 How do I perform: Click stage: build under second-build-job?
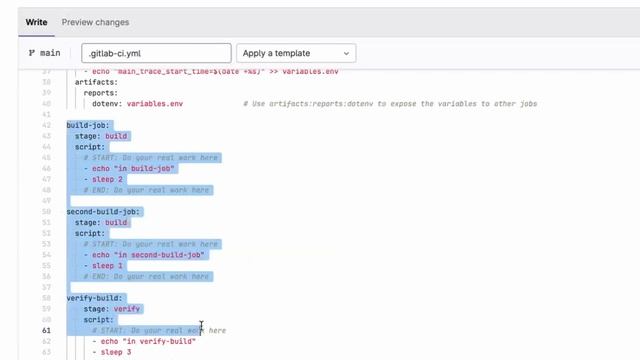pos(101,222)
